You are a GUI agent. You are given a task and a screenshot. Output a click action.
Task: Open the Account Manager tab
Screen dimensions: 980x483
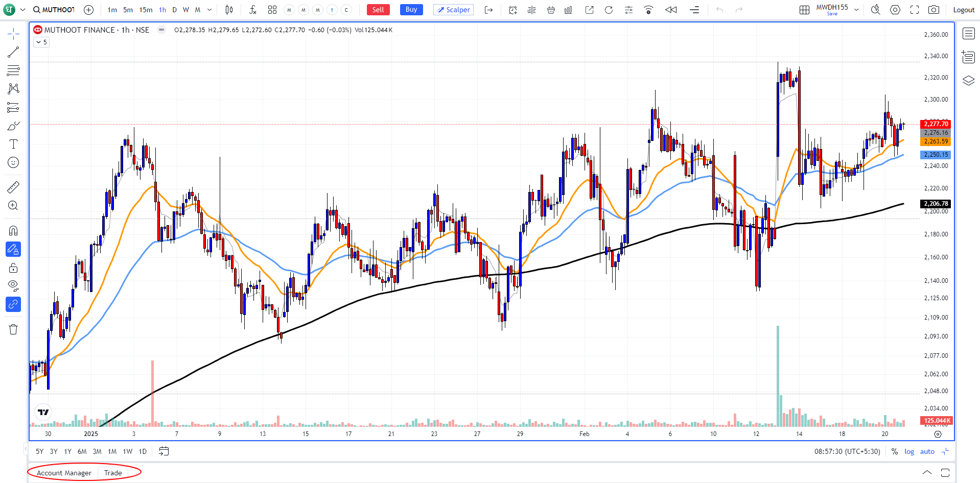click(x=64, y=473)
